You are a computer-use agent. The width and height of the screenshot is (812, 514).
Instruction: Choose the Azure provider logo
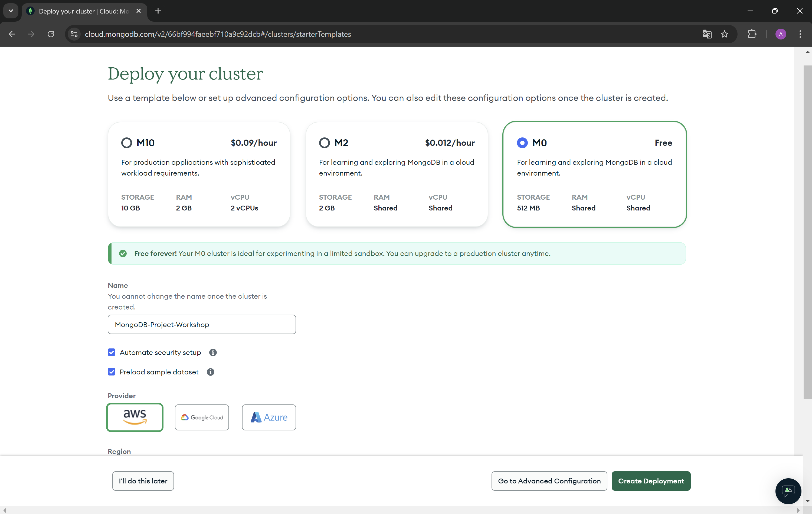click(269, 417)
